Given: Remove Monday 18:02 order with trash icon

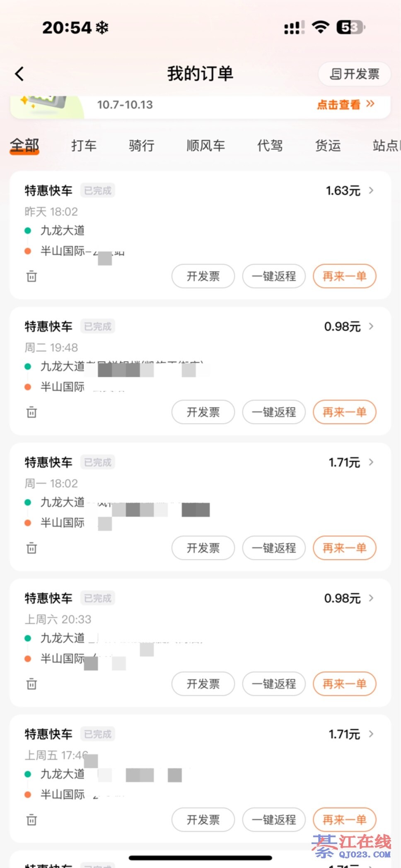Looking at the screenshot, I should 31,548.
